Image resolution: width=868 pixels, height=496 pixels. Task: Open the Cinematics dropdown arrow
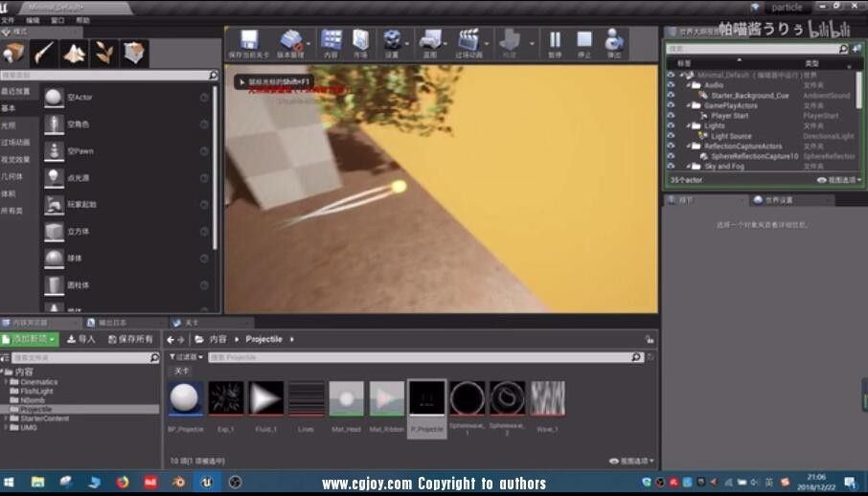coord(487,43)
